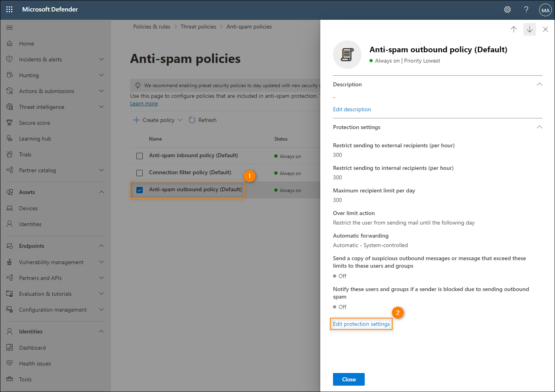Expand Threat intelligence chevron
555x392 pixels.
tap(101, 107)
